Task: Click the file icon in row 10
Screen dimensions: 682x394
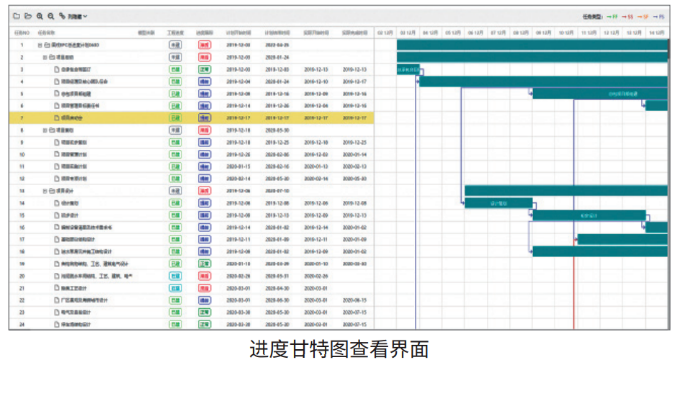Action: 57,154
